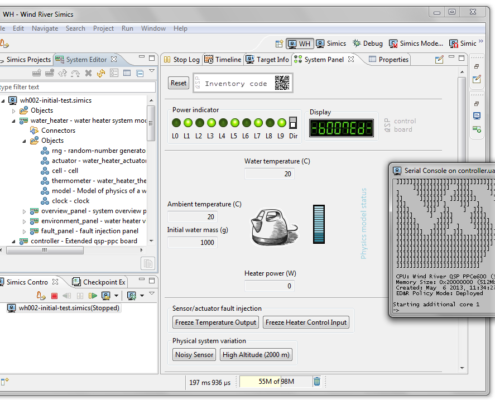Open the WH perspective
Screen dimensions: 495x400
click(x=300, y=44)
